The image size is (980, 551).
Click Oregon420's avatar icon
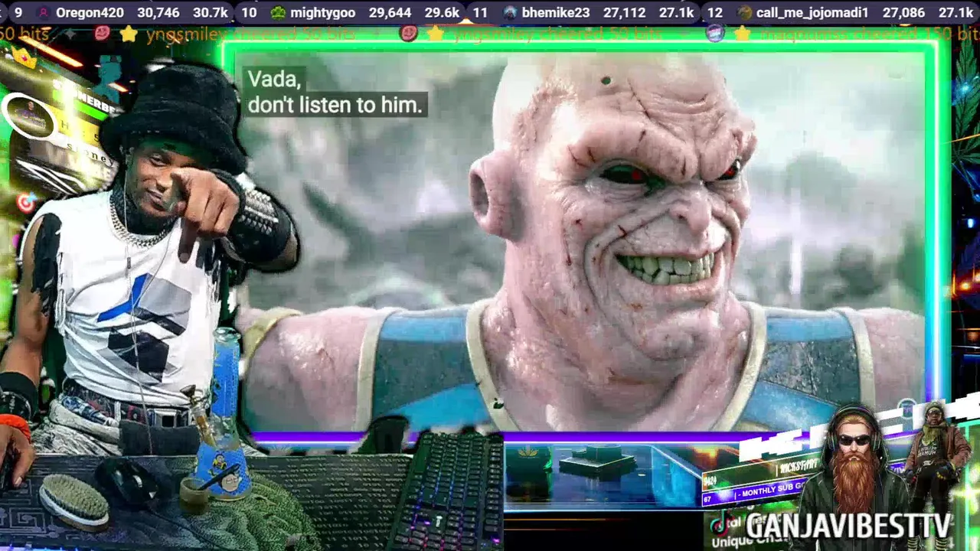click(44, 13)
